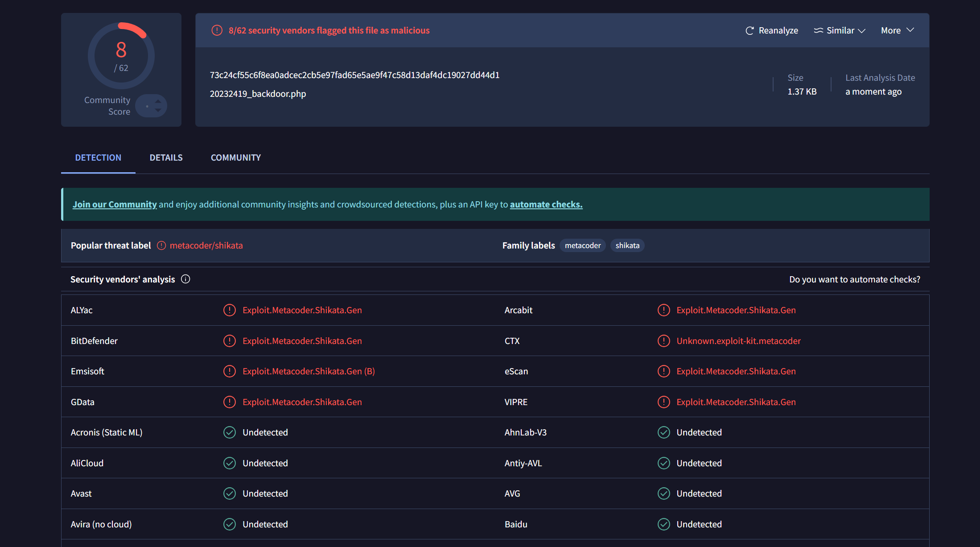Screen dimensions: 980x547
Task: Follow the automate checks link
Action: pos(546,204)
